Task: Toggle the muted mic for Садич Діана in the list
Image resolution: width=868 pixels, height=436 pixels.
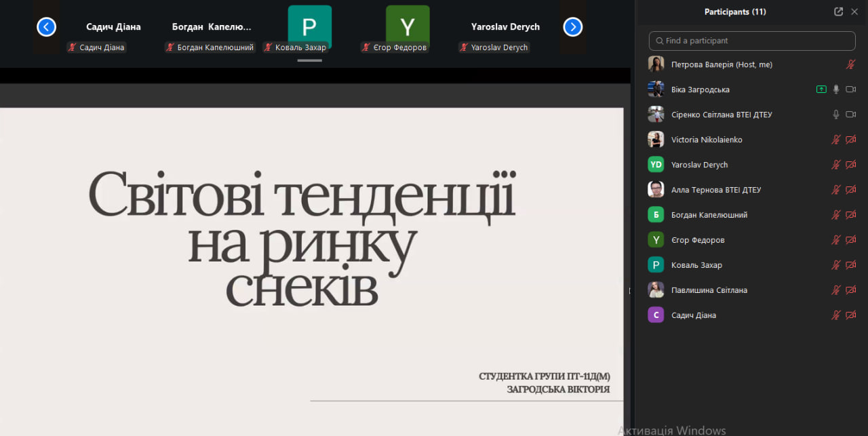Action: pyautogui.click(x=836, y=315)
